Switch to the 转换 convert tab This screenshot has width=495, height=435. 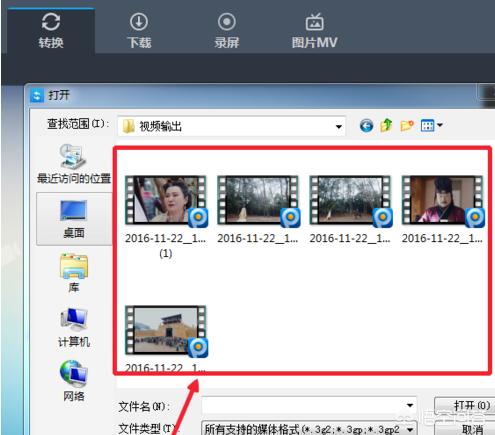tap(51, 31)
